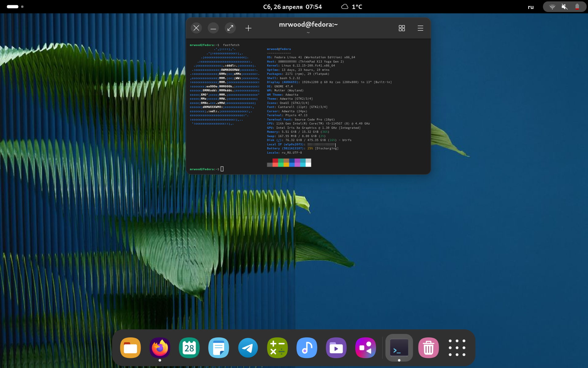Click the Packages: 2171 (rpm) line

pyautogui.click(x=298, y=74)
